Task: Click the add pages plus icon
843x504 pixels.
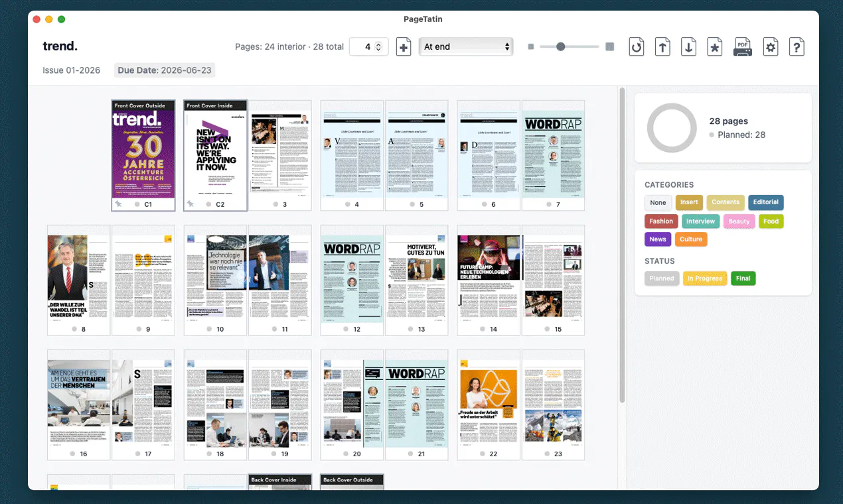Action: click(x=404, y=47)
